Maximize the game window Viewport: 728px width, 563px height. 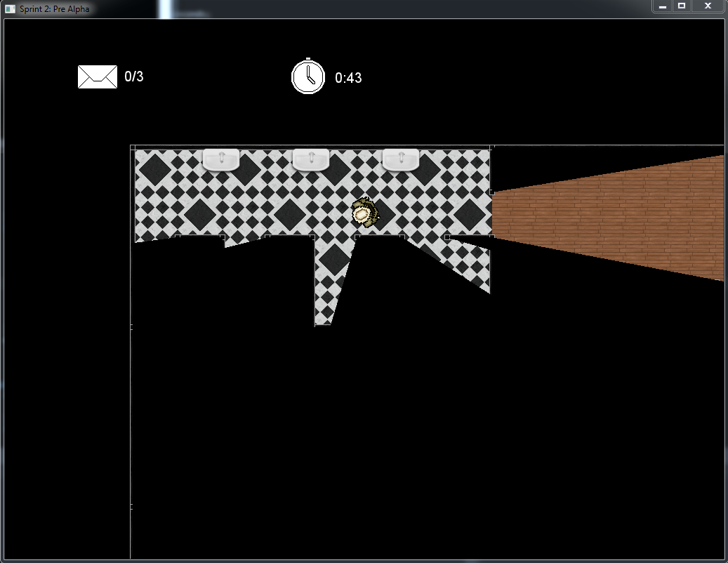(682, 6)
